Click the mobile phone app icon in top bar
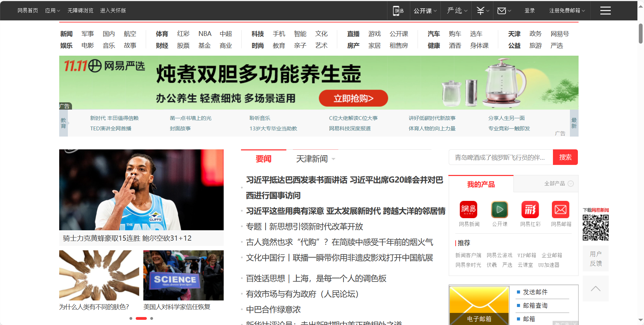Image resolution: width=644 pixels, height=325 pixels. 398,11
